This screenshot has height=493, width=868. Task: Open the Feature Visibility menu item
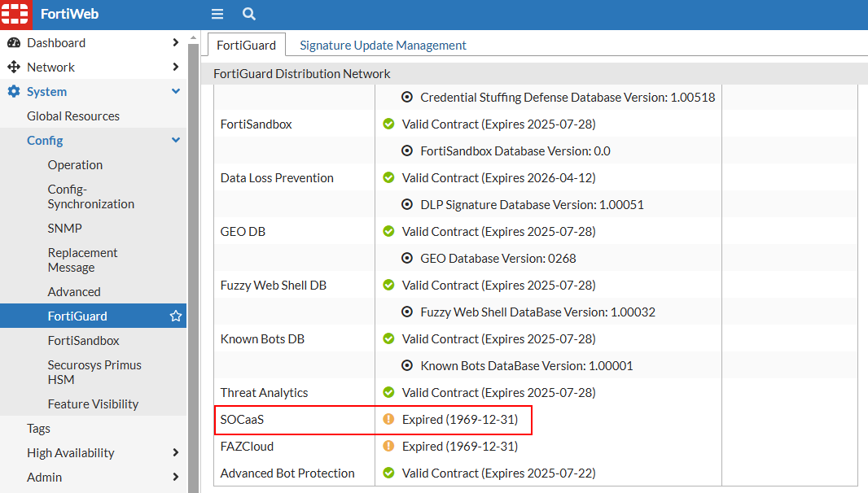pos(93,404)
